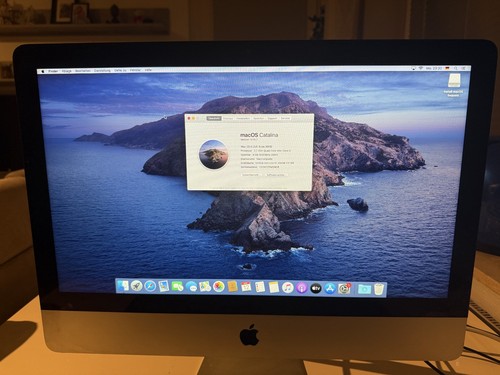The image size is (500, 375).
Task: Open Reminders list icon in Dock
Action: coord(260,287)
